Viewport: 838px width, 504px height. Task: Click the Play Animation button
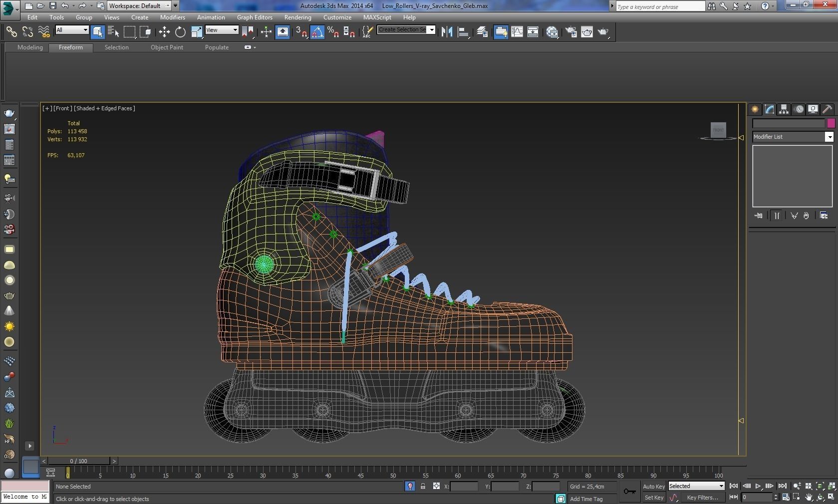pyautogui.click(x=758, y=486)
